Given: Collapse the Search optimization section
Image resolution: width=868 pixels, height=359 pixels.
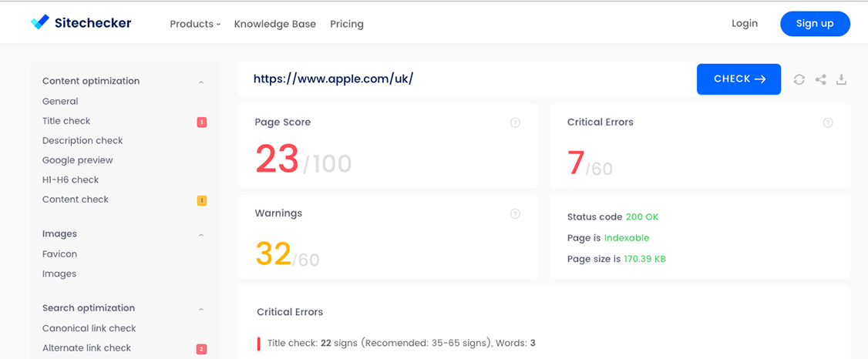Looking at the screenshot, I should tap(201, 309).
